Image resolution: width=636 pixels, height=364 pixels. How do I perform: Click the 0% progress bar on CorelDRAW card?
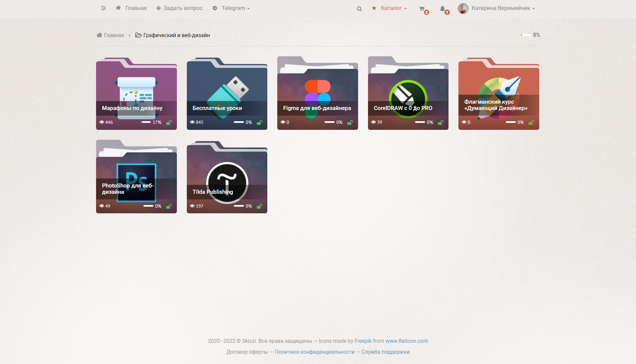pyautogui.click(x=420, y=122)
